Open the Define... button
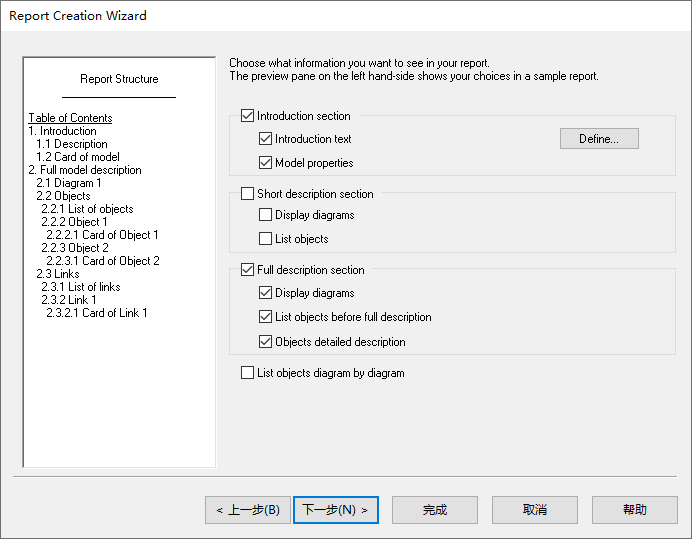 click(599, 139)
